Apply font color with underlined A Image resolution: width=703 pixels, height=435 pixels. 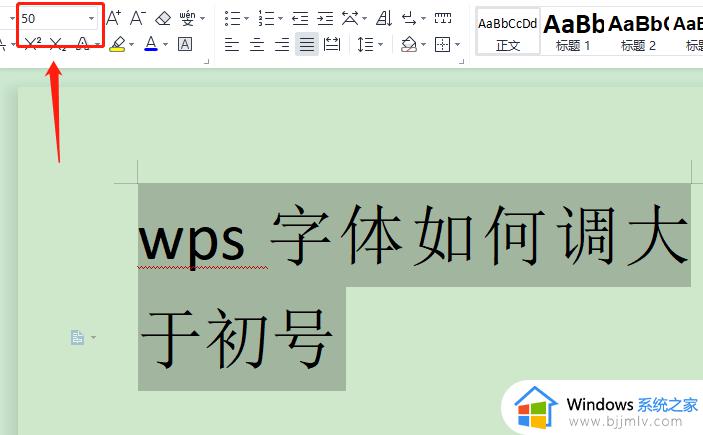[151, 44]
